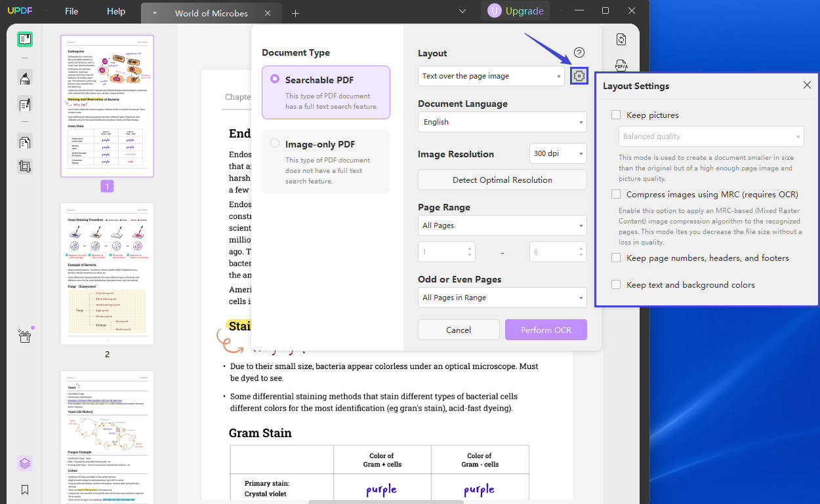Viewport: 820px width, 504px height.
Task: Open the Organize Pages tool
Action: tap(24, 141)
